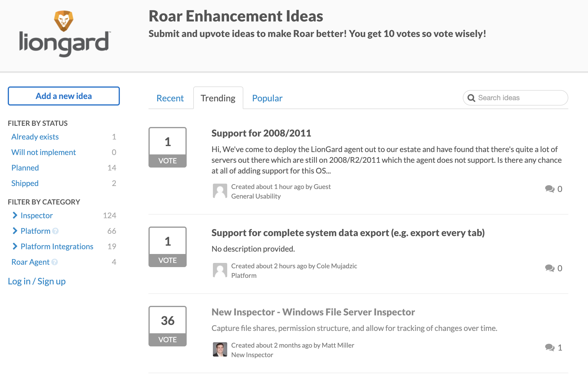
Task: Click the Platform category help icon
Action: pos(55,231)
